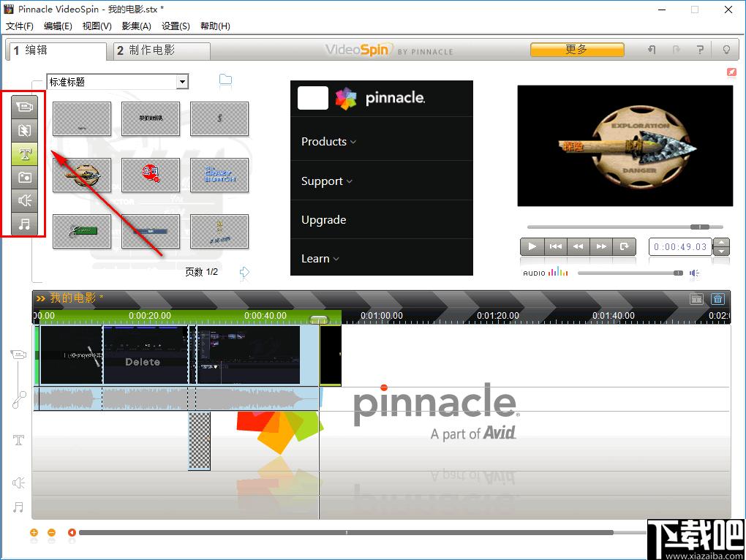This screenshot has width=746, height=560.
Task: Open the 文件(F) menu
Action: pyautogui.click(x=20, y=26)
